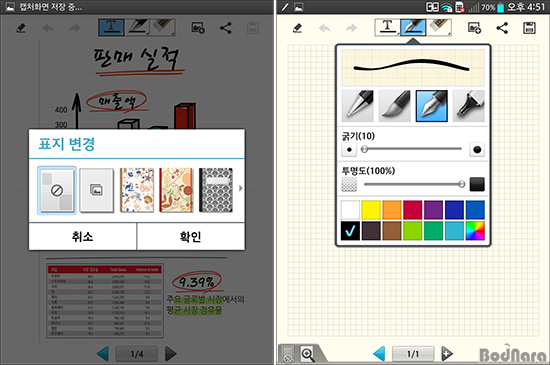Pick the purple color swatch
The image size is (550, 365).
point(434,210)
